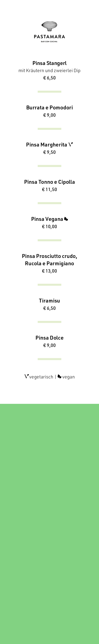Select the Pinsa Dolce menu item

point(49,338)
